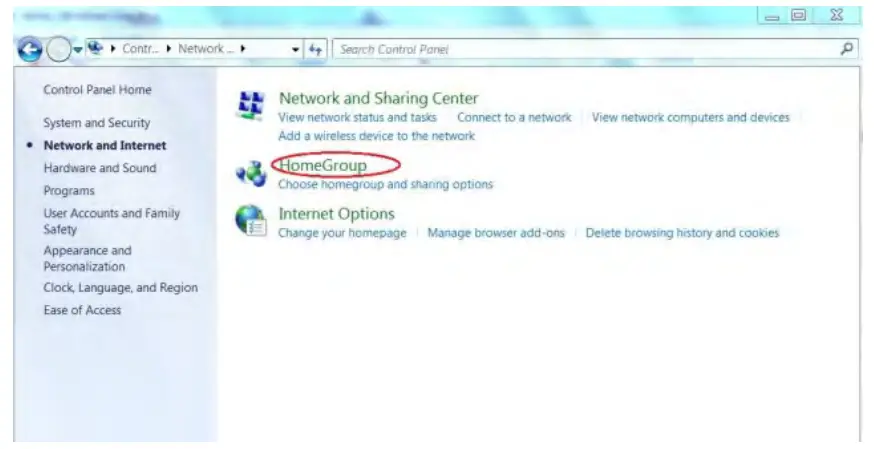
Task: Click the Forward navigation button
Action: [59, 50]
